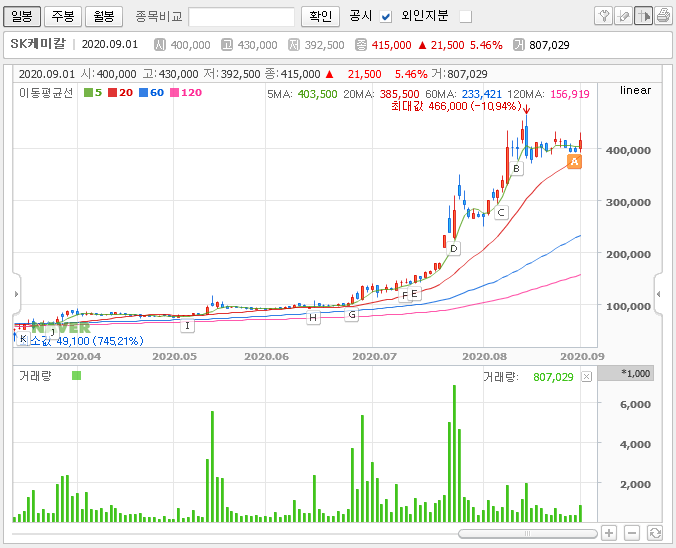676x548 pixels.
Task: Click the 120MA value 156,919
Action: click(570, 94)
